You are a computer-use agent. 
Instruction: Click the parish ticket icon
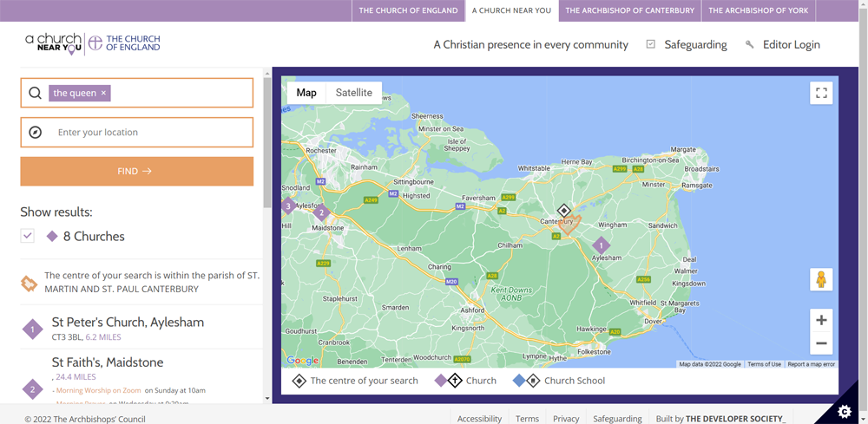tap(29, 283)
